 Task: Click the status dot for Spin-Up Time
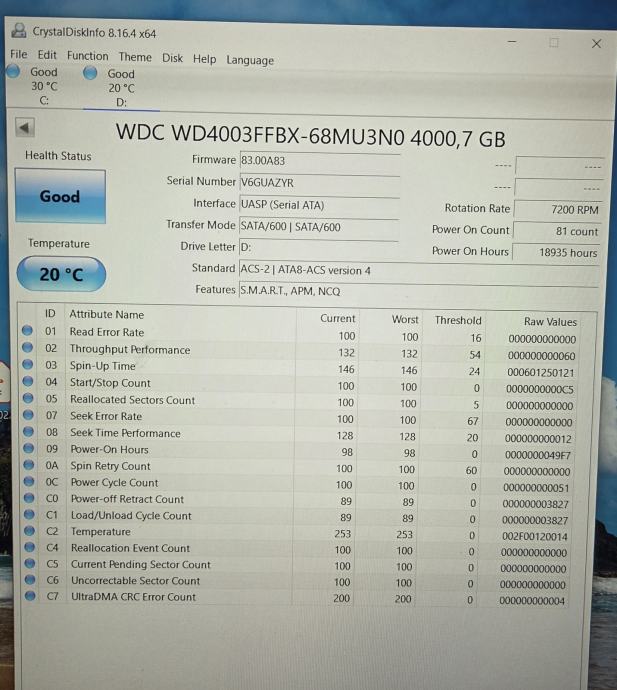pyautogui.click(x=28, y=364)
